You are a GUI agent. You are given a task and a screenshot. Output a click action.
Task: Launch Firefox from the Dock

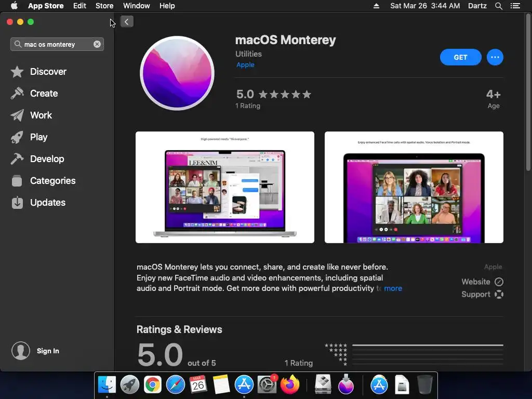point(290,385)
